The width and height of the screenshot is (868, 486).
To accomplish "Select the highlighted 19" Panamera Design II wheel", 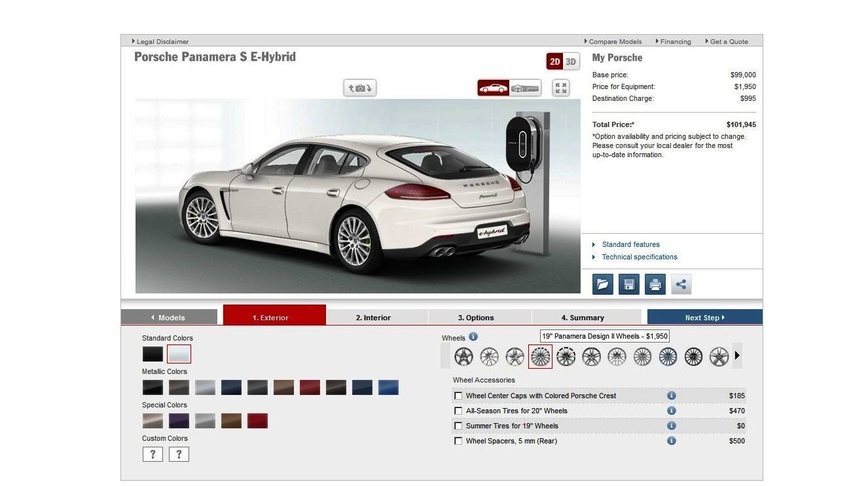I will click(x=540, y=356).
